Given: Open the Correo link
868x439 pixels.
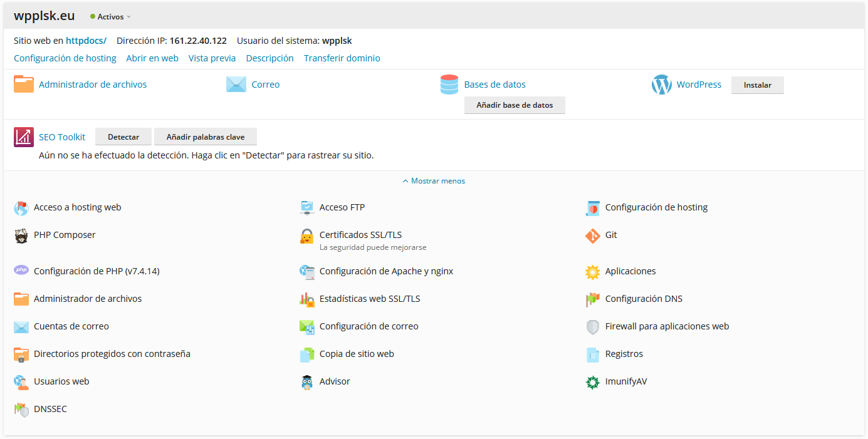Looking at the screenshot, I should 266,85.
